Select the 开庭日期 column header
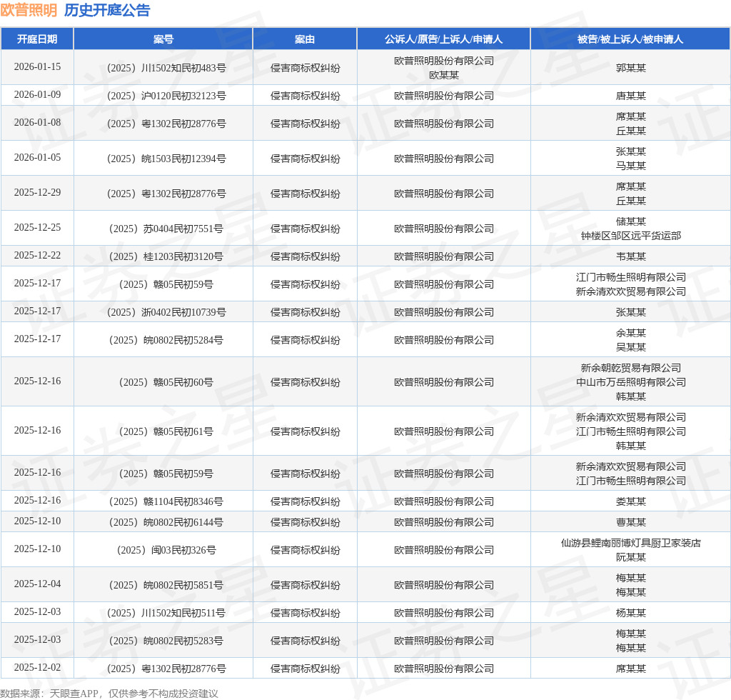 pos(37,39)
